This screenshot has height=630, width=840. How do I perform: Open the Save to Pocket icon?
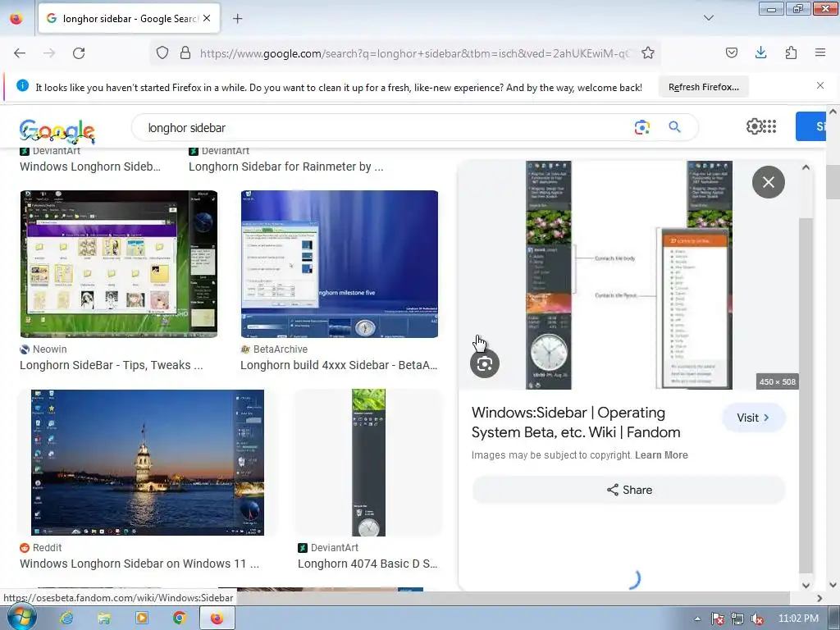(732, 52)
